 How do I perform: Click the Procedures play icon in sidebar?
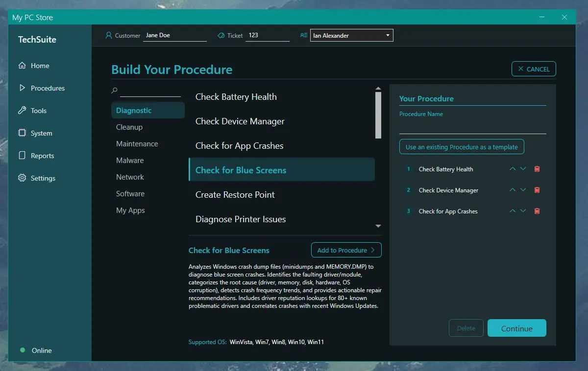click(22, 88)
